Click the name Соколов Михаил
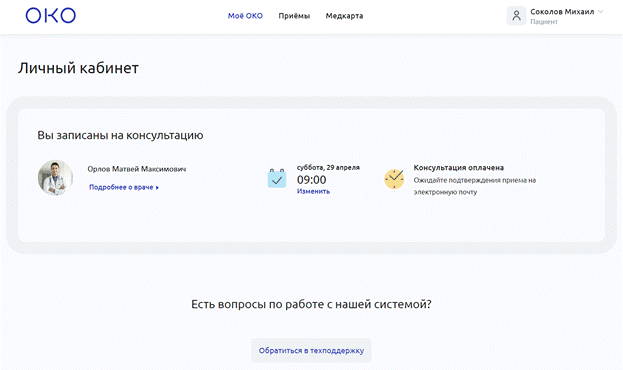The image size is (623, 370). [562, 12]
